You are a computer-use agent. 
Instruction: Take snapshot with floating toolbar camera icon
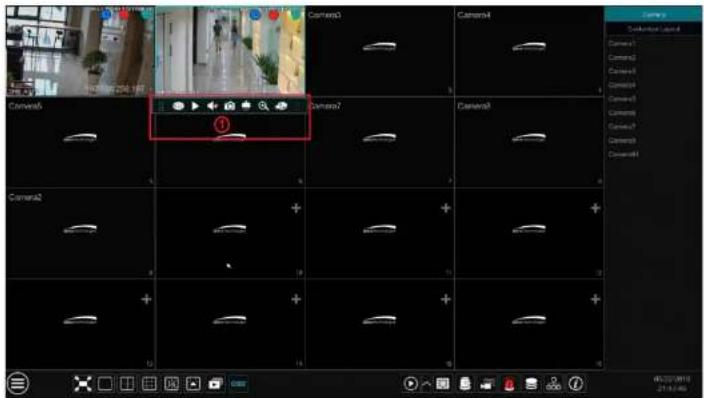tap(229, 106)
